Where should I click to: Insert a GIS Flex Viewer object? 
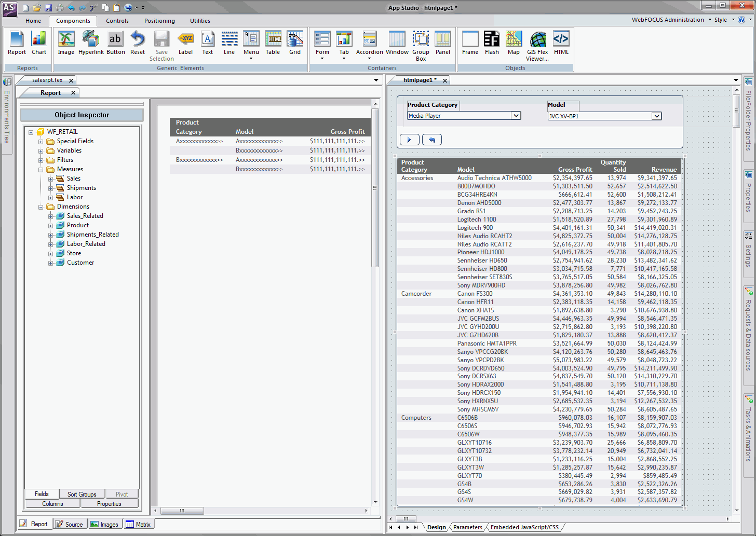pos(537,46)
